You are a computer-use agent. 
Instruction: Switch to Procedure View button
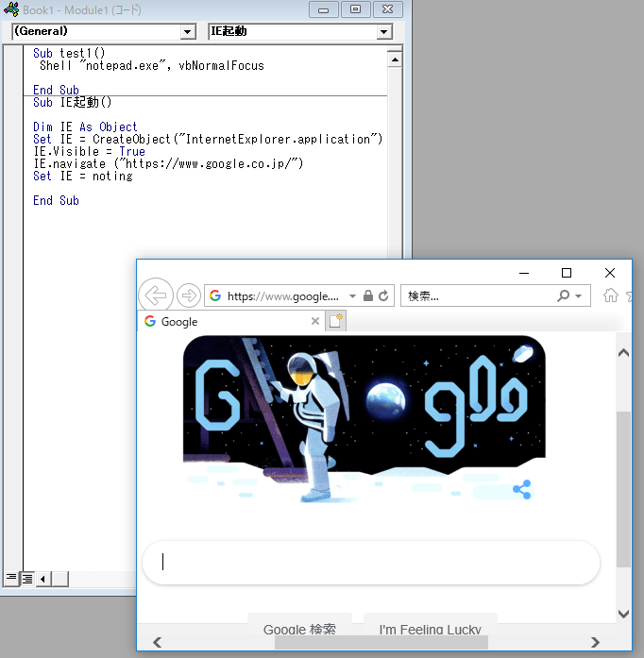(x=11, y=579)
